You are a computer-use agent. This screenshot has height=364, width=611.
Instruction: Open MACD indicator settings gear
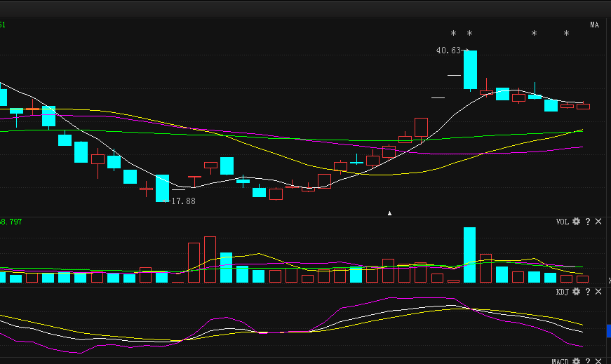(576, 360)
